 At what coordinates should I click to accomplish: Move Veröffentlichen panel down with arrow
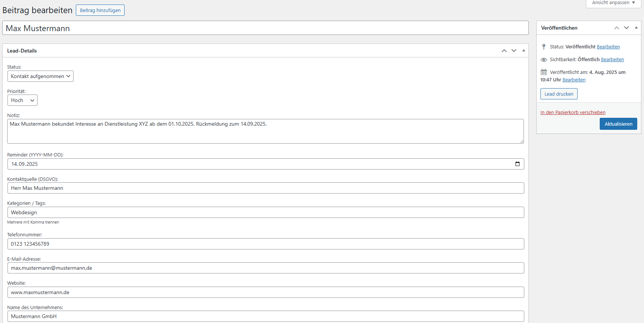(626, 28)
